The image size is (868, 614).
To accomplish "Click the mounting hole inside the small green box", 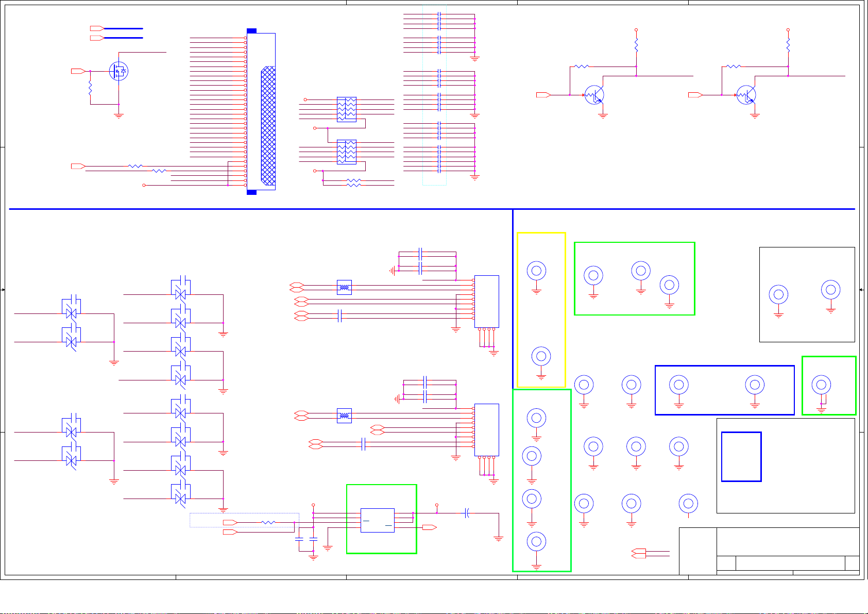I will [821, 385].
